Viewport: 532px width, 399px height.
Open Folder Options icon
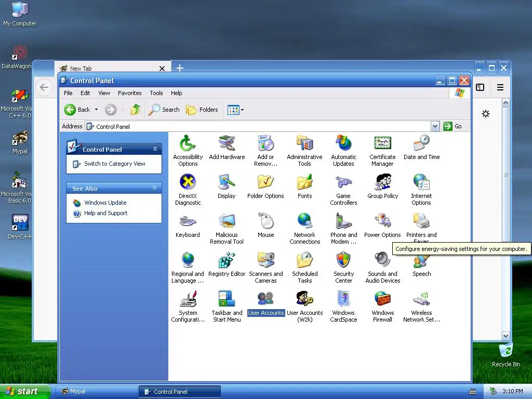click(265, 187)
